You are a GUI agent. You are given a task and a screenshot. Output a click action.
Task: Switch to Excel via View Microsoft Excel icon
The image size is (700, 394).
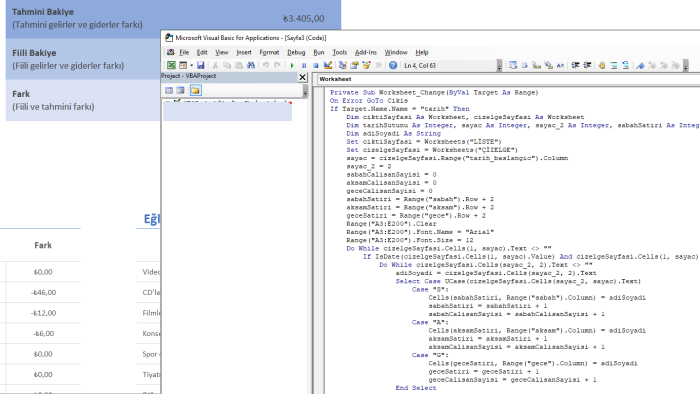[171, 65]
